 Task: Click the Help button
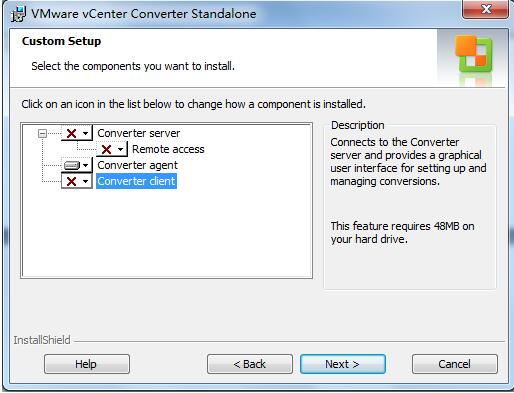[87, 364]
